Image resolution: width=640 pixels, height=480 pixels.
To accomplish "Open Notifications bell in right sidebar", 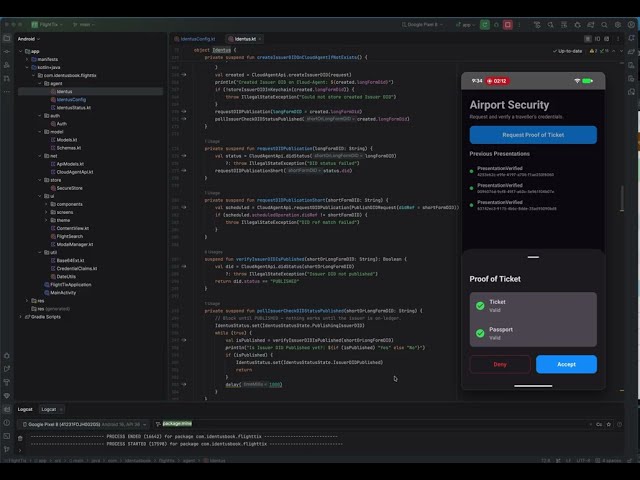I will click(631, 38).
